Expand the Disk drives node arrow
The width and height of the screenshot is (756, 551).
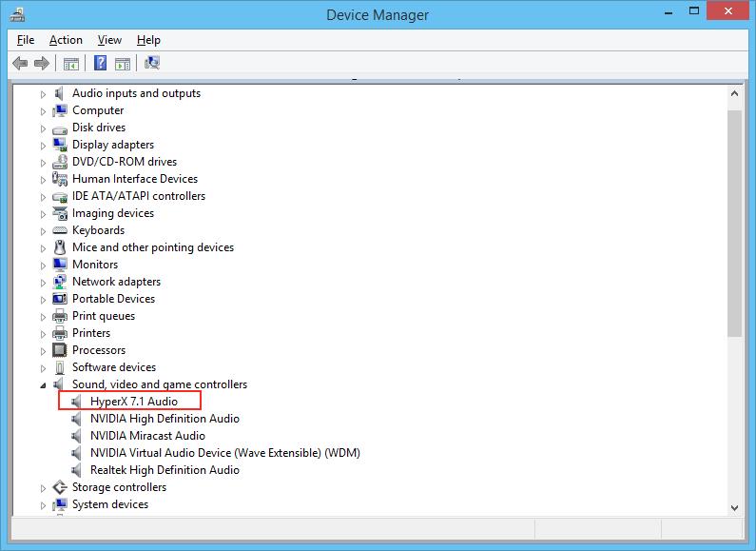coord(43,128)
